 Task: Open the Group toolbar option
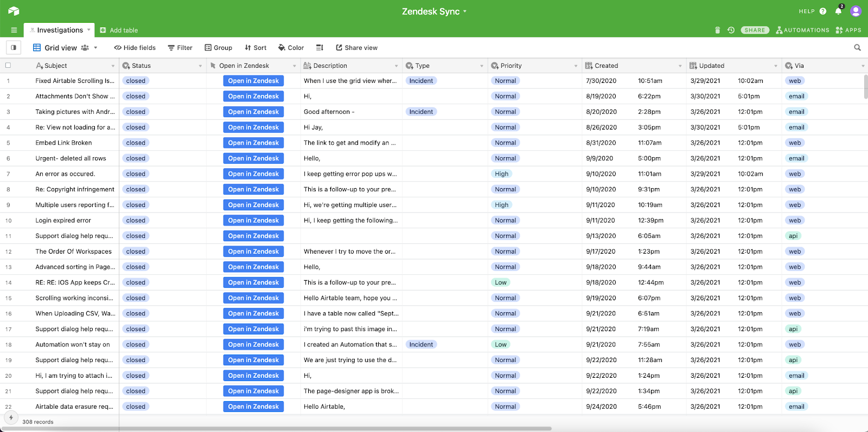[218, 48]
